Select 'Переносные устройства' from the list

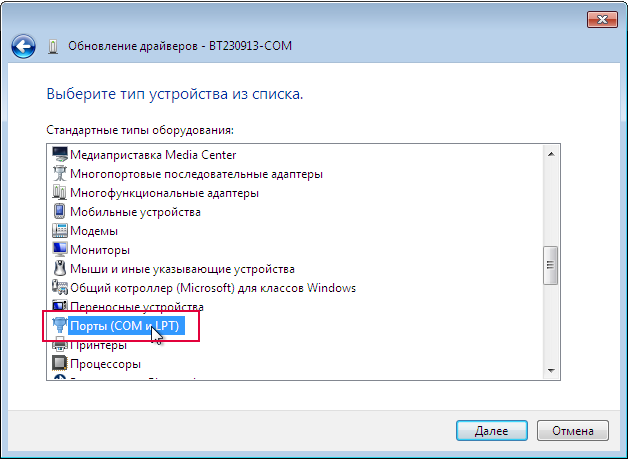pyautogui.click(x=137, y=307)
